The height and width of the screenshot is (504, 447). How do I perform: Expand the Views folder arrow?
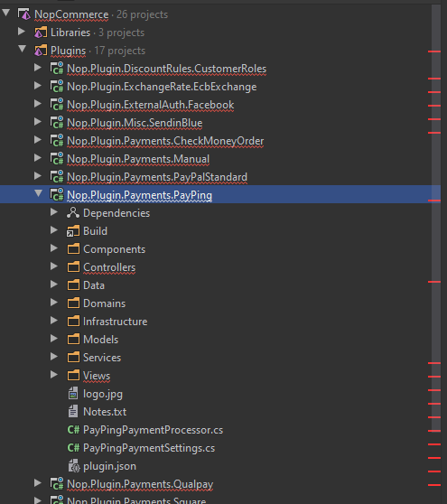click(x=54, y=375)
